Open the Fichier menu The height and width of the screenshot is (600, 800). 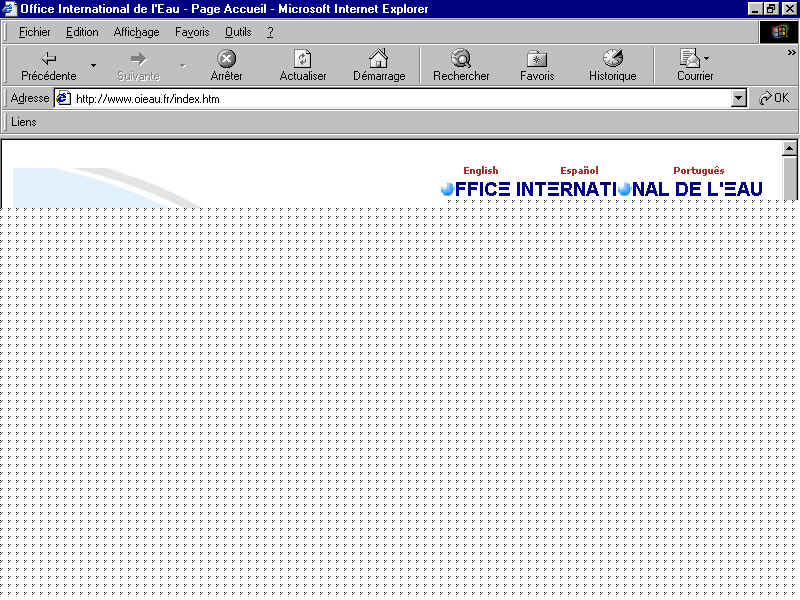(x=34, y=32)
